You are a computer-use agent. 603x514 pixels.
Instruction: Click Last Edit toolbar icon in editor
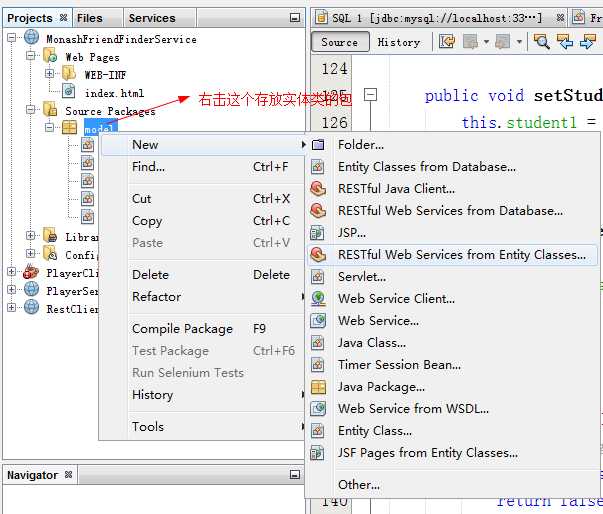tap(447, 41)
